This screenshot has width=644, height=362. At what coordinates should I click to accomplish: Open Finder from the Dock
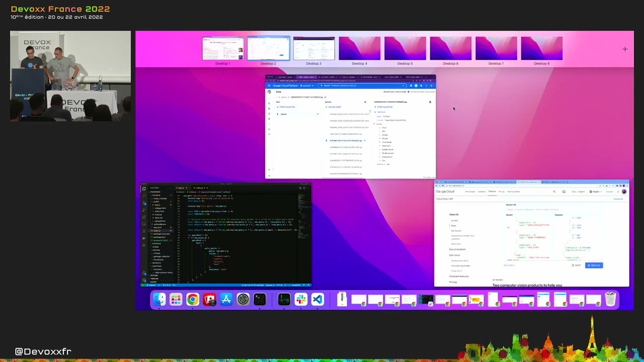159,300
